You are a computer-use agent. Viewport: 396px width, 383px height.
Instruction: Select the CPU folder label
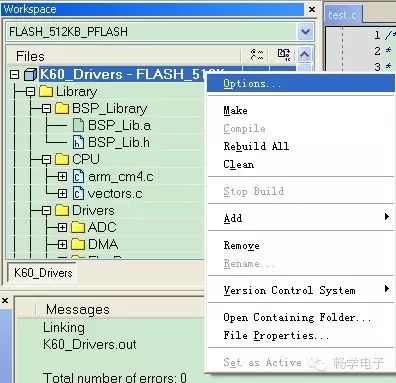click(x=86, y=159)
